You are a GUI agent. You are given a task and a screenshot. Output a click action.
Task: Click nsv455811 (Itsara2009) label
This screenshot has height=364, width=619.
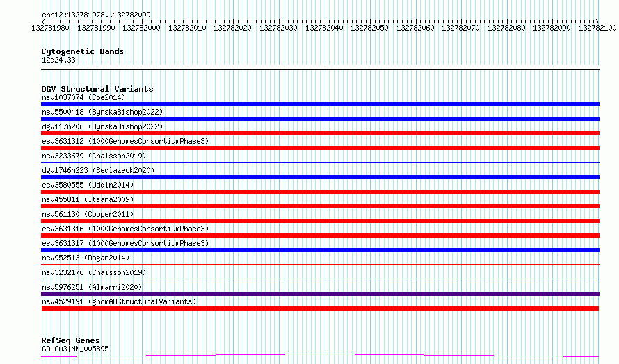(x=88, y=199)
